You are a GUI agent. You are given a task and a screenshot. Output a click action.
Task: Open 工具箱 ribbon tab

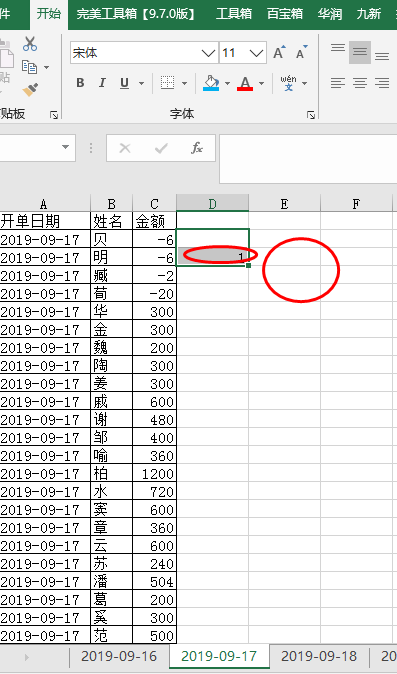pos(234,14)
